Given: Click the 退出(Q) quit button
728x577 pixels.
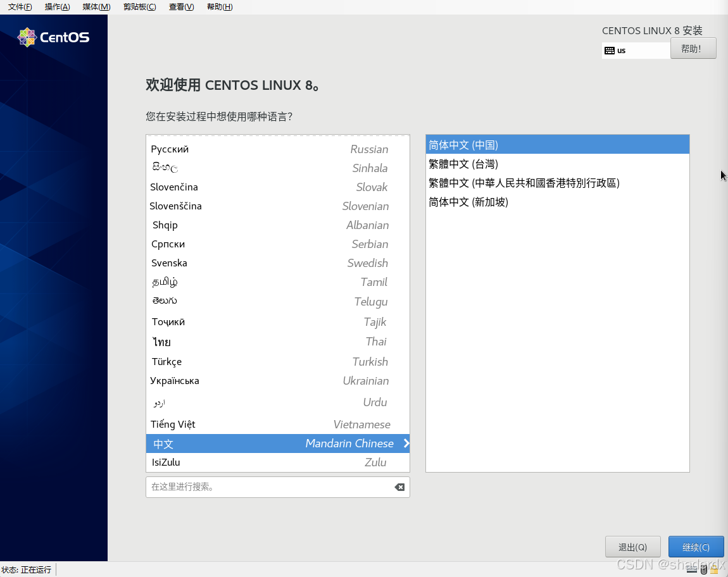Looking at the screenshot, I should [633, 547].
